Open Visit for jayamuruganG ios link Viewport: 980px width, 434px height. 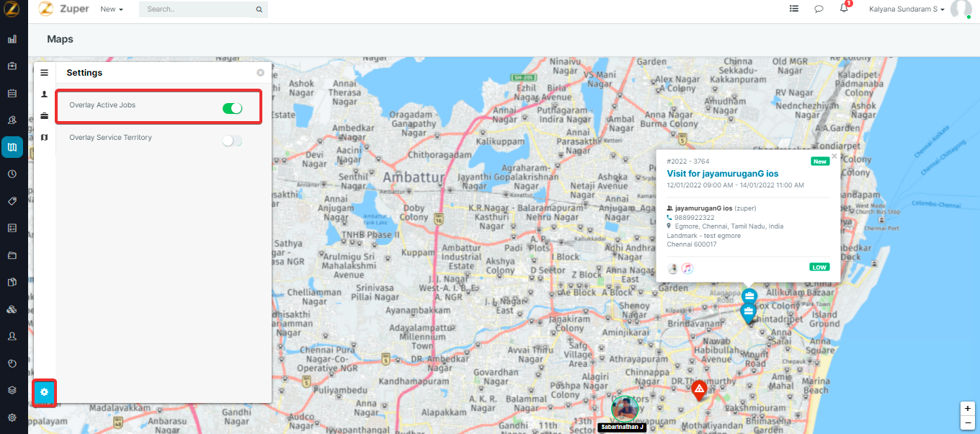(723, 174)
